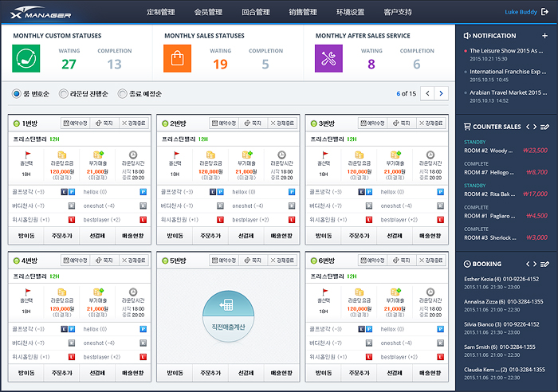Click 주문추가 button in room 2번방
Image resolution: width=558 pixels, height=392 pixels.
[x=209, y=237]
